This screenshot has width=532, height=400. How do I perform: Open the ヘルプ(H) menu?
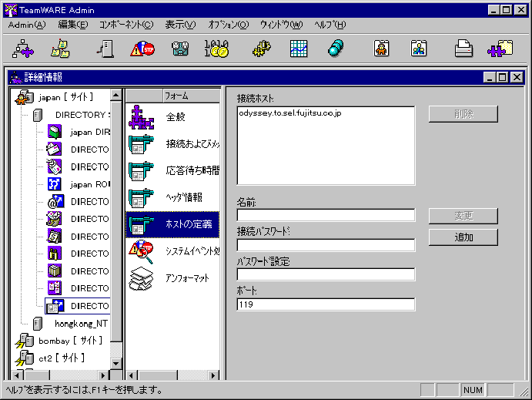pos(330,25)
